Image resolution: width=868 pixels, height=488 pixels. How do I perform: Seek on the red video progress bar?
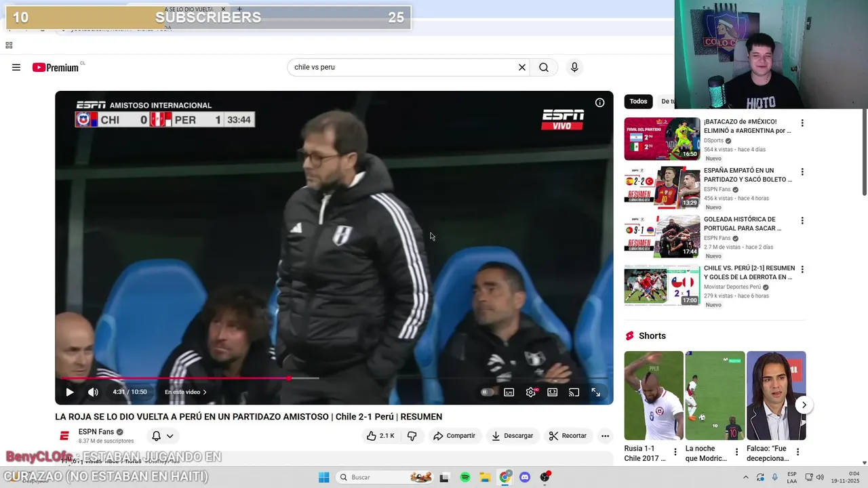click(334, 378)
